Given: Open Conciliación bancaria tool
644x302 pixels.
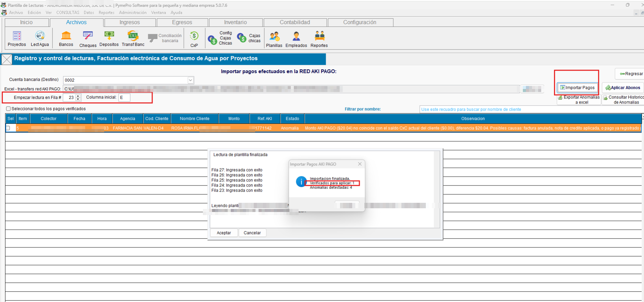Looking at the screenshot, I should coord(165,38).
